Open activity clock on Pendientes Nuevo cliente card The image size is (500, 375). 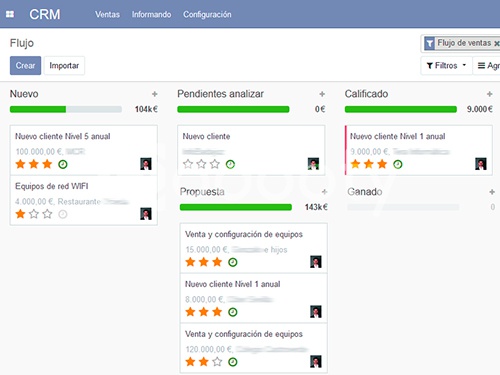point(230,164)
